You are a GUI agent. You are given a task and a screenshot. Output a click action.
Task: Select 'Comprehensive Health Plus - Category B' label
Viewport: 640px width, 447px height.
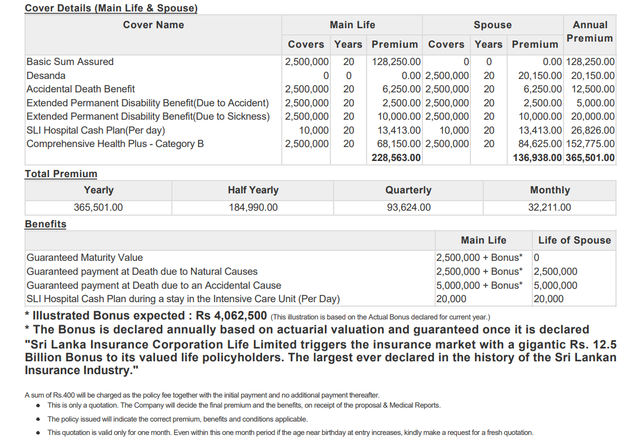coord(115,144)
